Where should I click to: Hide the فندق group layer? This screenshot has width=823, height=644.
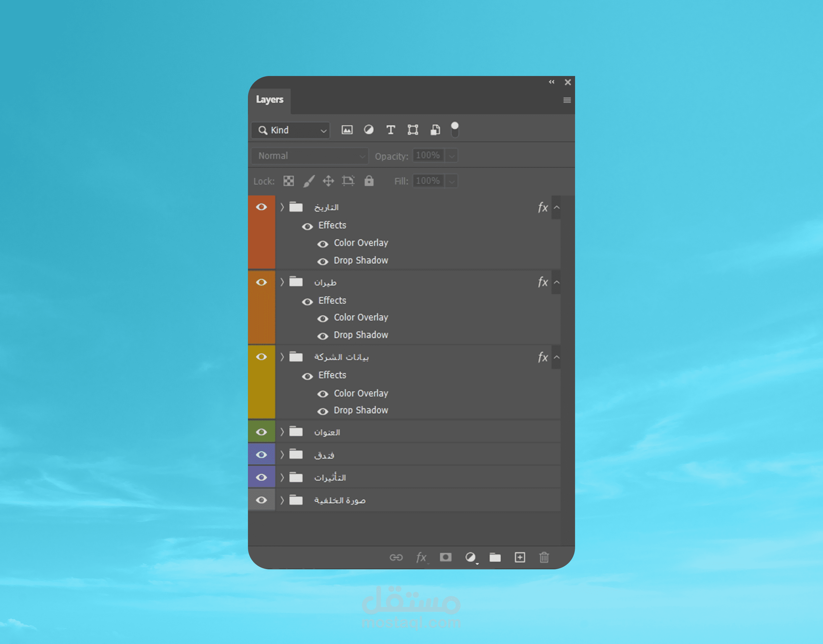[x=261, y=455]
